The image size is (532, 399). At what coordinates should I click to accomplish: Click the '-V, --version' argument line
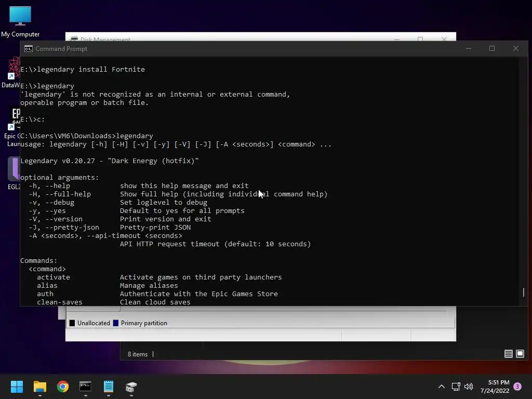(120, 219)
